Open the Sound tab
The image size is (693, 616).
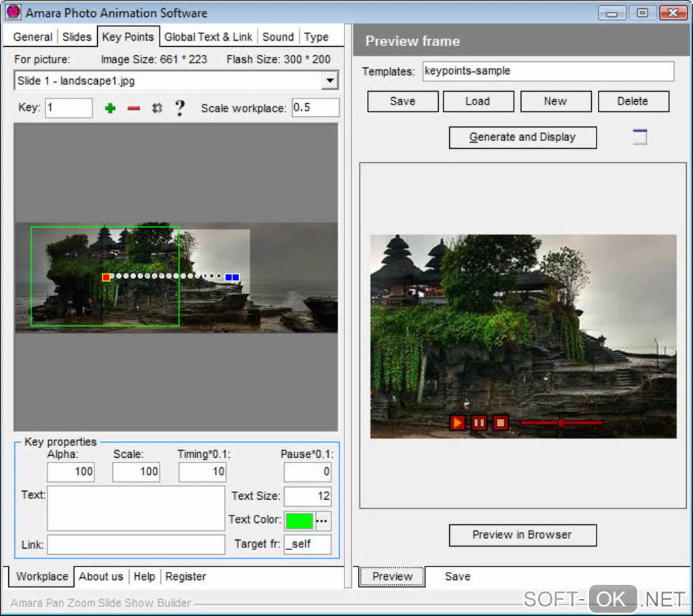(278, 37)
